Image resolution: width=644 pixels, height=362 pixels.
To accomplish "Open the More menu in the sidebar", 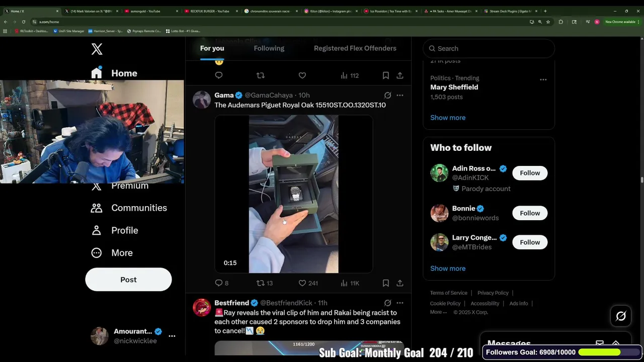I will (x=112, y=253).
